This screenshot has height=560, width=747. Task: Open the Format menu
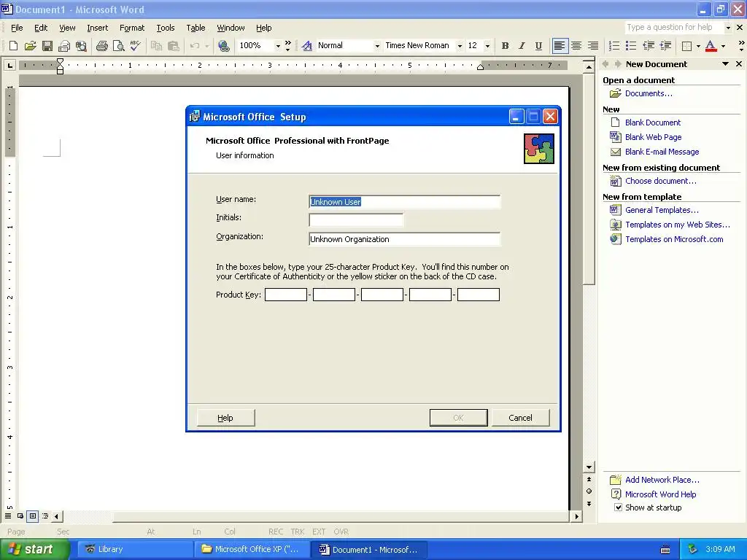pos(132,28)
